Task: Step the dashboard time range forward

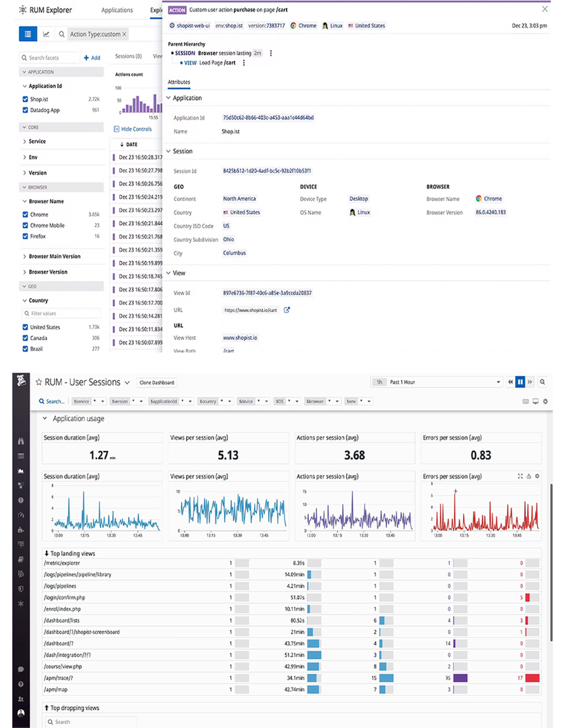Action: [x=530, y=382]
